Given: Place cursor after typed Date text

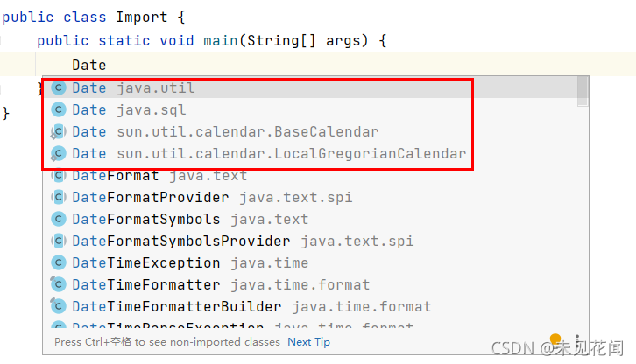Looking at the screenshot, I should 106,65.
